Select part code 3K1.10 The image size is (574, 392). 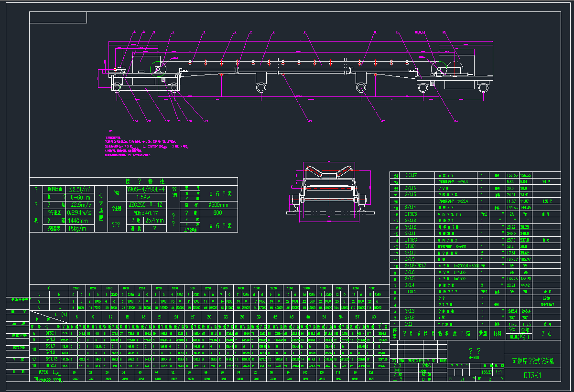point(411,253)
